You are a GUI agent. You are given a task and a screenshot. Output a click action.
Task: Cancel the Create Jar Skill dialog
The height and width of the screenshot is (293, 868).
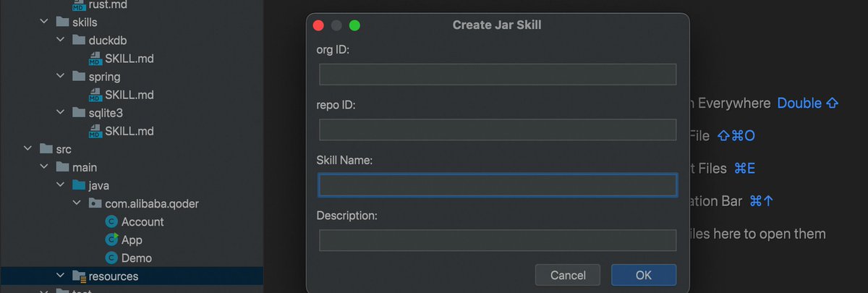pyautogui.click(x=568, y=275)
